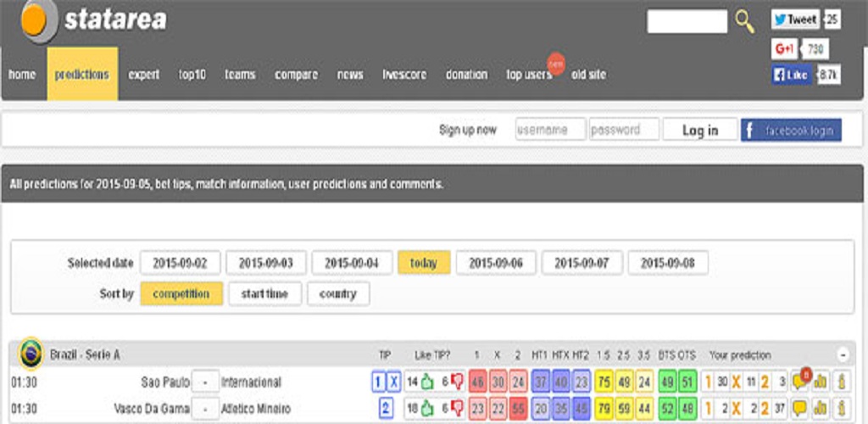Sort predictions by start time
Image resolution: width=868 pixels, height=424 pixels.
pyautogui.click(x=264, y=294)
